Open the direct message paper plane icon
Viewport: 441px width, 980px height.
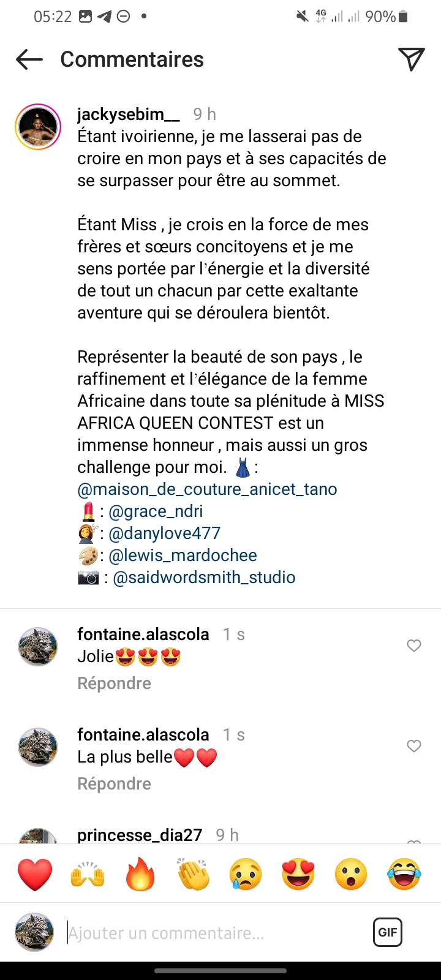412,59
